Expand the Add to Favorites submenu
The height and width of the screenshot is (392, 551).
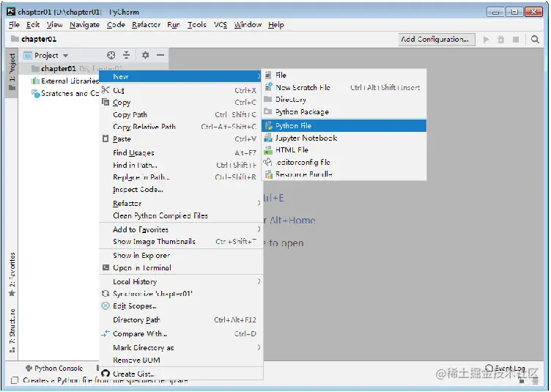point(259,229)
